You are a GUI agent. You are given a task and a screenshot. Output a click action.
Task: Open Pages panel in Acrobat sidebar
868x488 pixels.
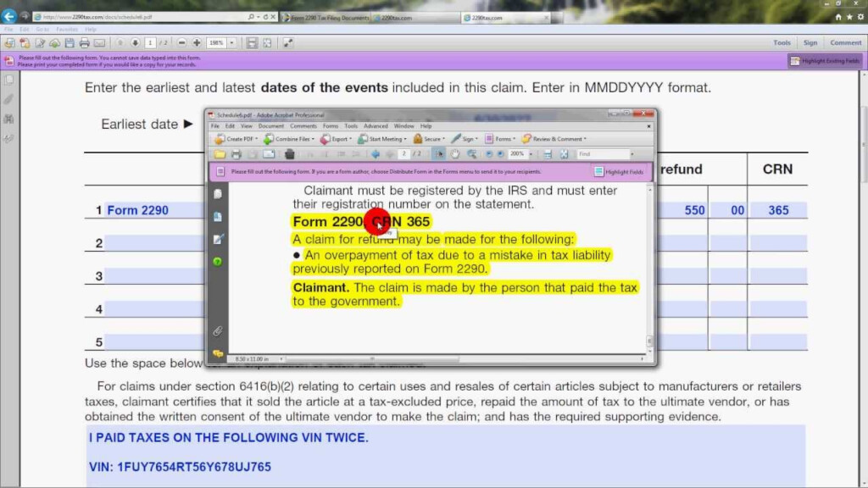[x=218, y=194]
